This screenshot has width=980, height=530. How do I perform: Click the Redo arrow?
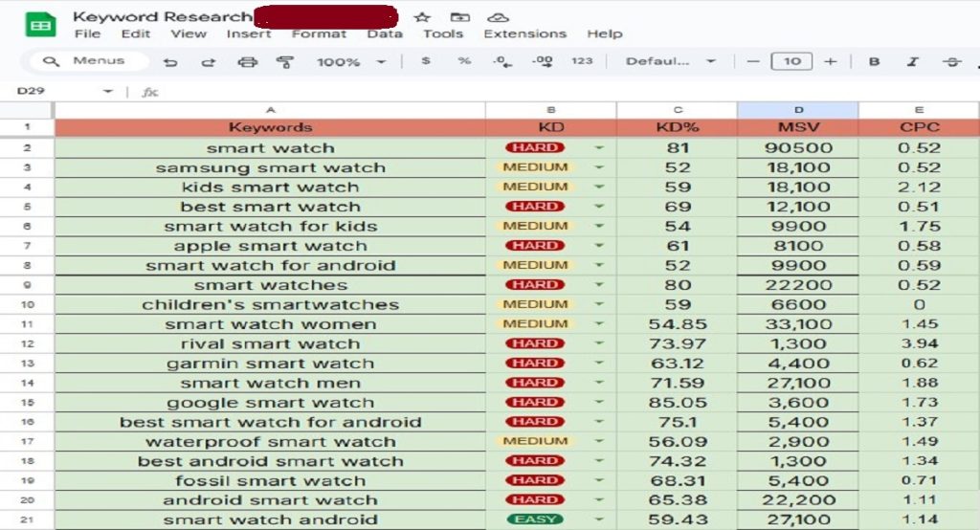[x=209, y=62]
